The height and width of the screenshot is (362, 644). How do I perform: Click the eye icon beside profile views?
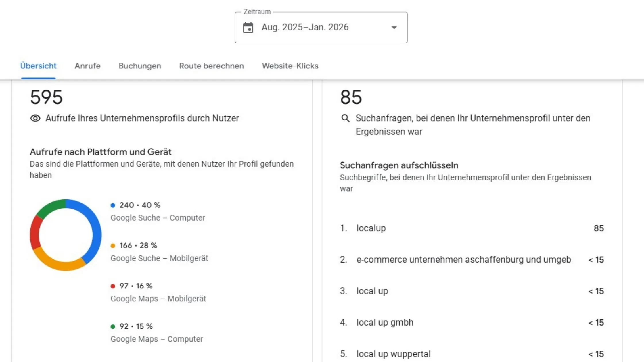click(35, 118)
